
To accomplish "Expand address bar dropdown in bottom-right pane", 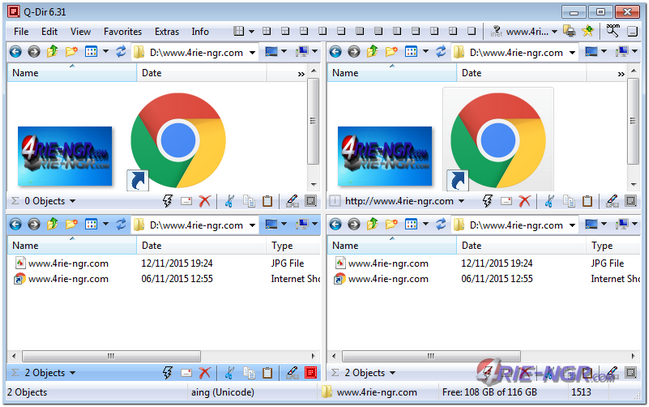I will point(572,225).
